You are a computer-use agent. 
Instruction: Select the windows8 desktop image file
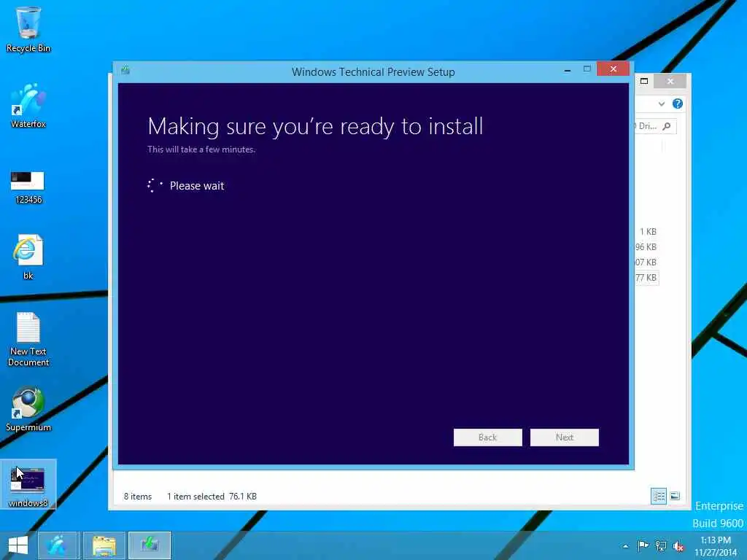pos(28,485)
